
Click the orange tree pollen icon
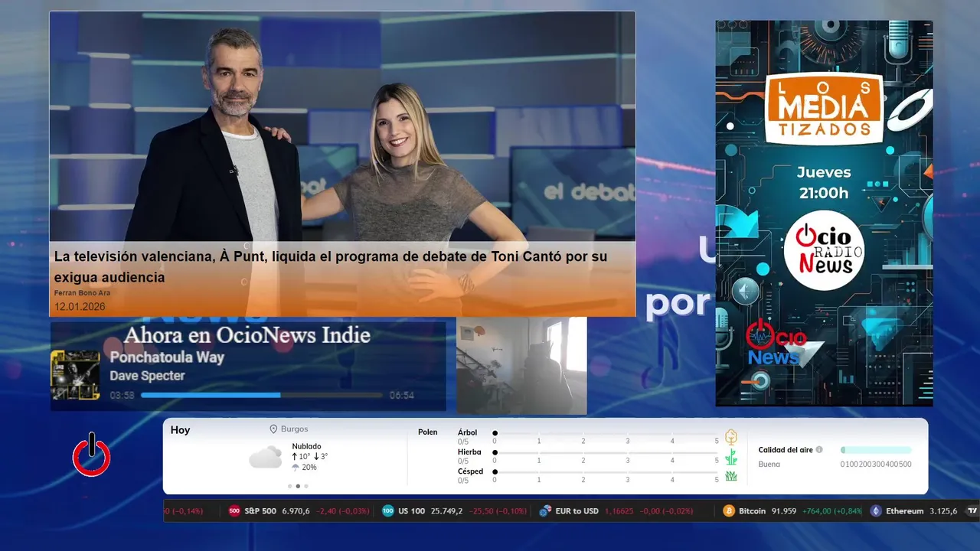pos(731,437)
